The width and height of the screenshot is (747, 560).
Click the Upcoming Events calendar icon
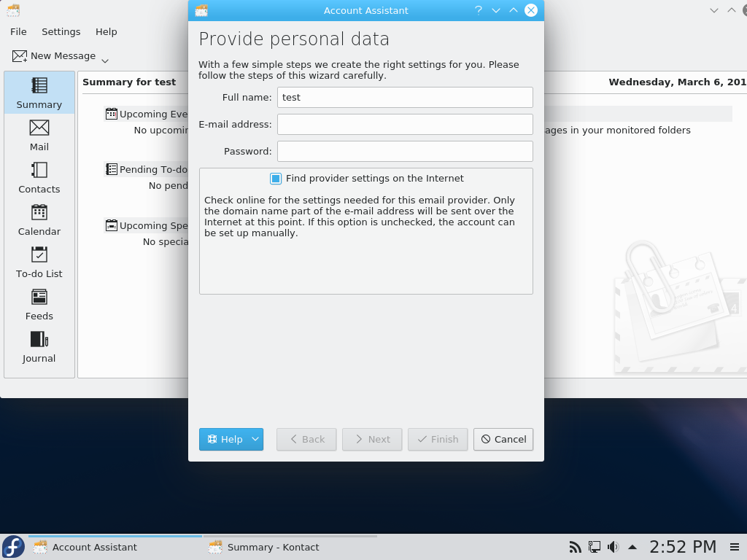coord(112,114)
